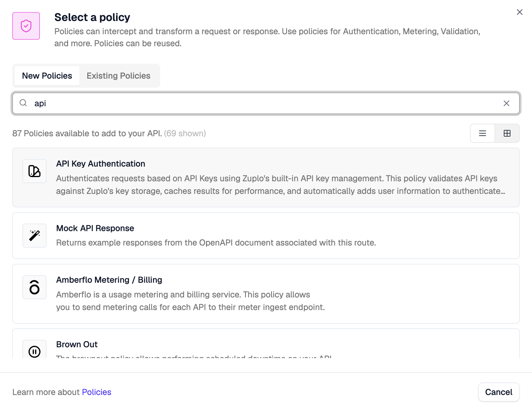The width and height of the screenshot is (532, 410).
Task: Click the pause-style Brown Out icon
Action: tap(34, 352)
